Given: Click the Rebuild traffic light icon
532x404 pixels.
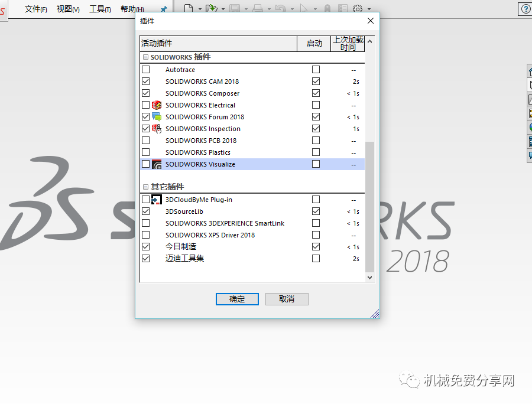Looking at the screenshot, I should click(x=327, y=8).
